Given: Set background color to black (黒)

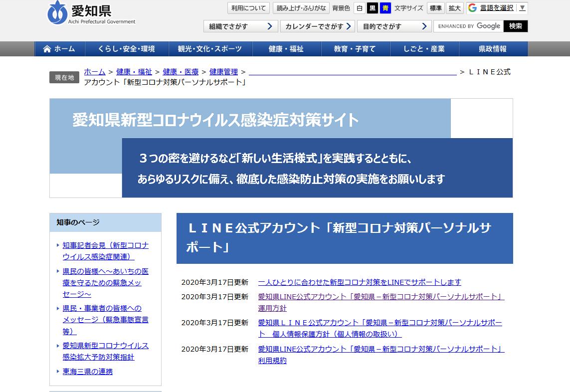Looking at the screenshot, I should tap(373, 8).
